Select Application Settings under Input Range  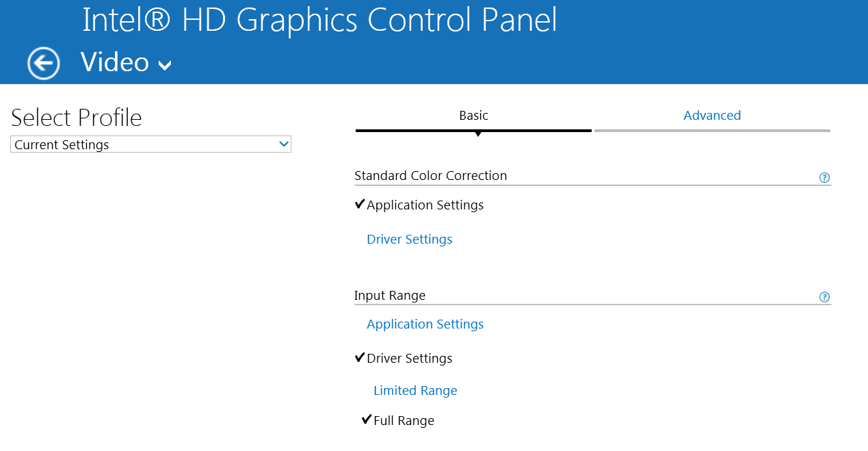[425, 324]
